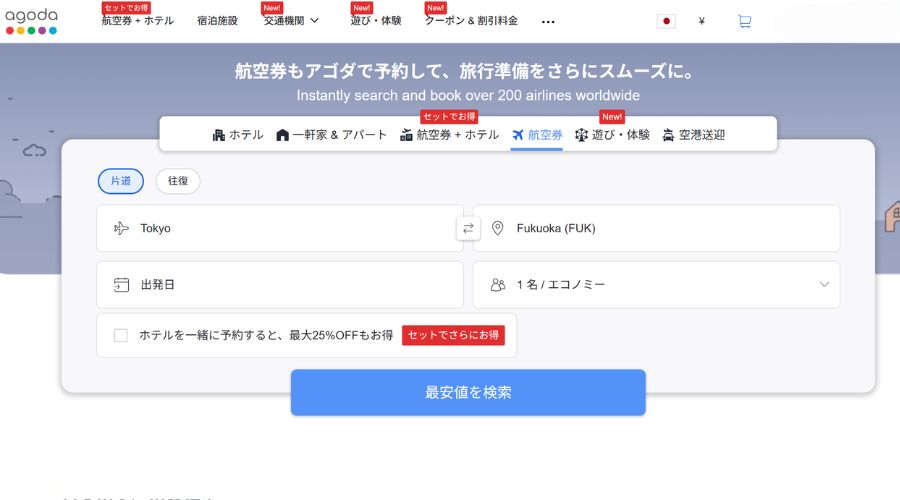The width and height of the screenshot is (900, 500).
Task: Switch to the 空港送迎 airport transfer tab
Action: click(x=693, y=135)
